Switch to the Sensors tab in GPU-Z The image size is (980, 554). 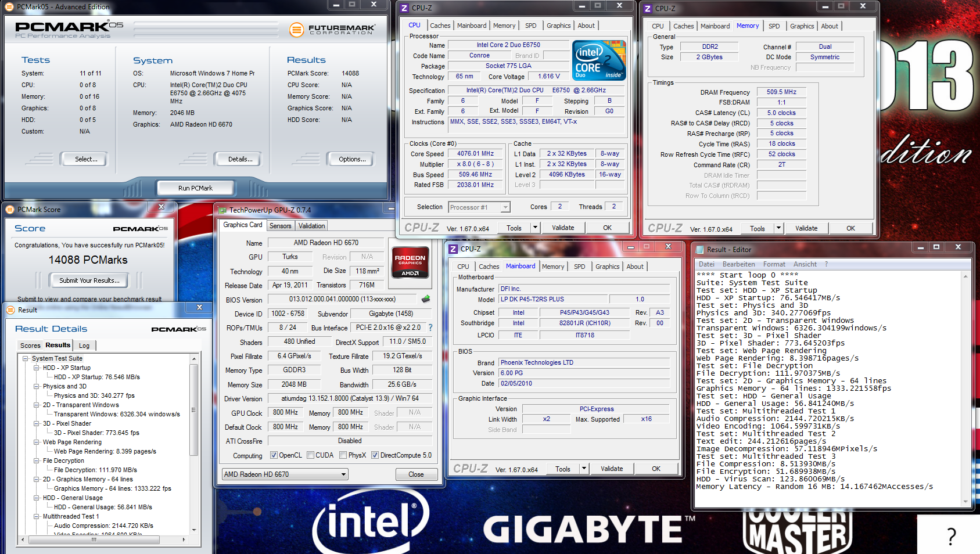click(280, 226)
